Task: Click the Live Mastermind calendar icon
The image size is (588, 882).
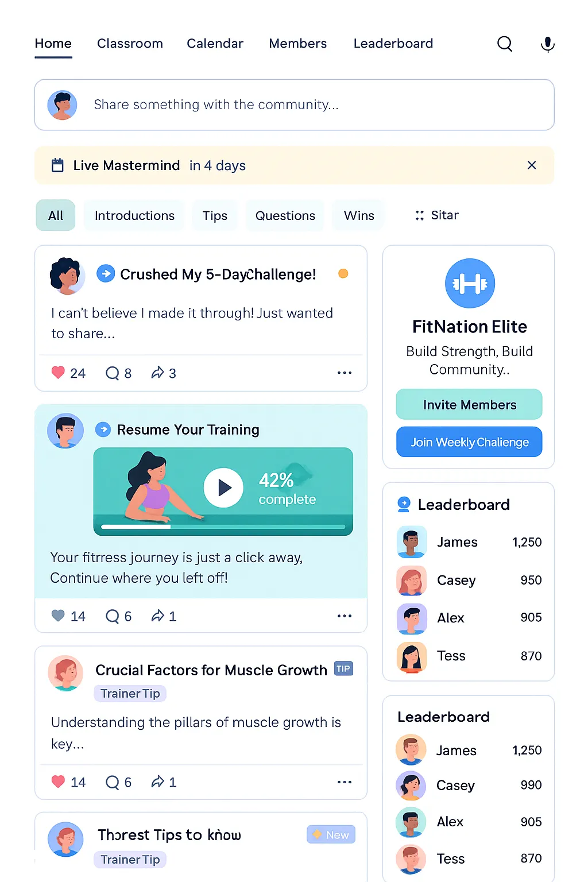Action: pyautogui.click(x=57, y=165)
